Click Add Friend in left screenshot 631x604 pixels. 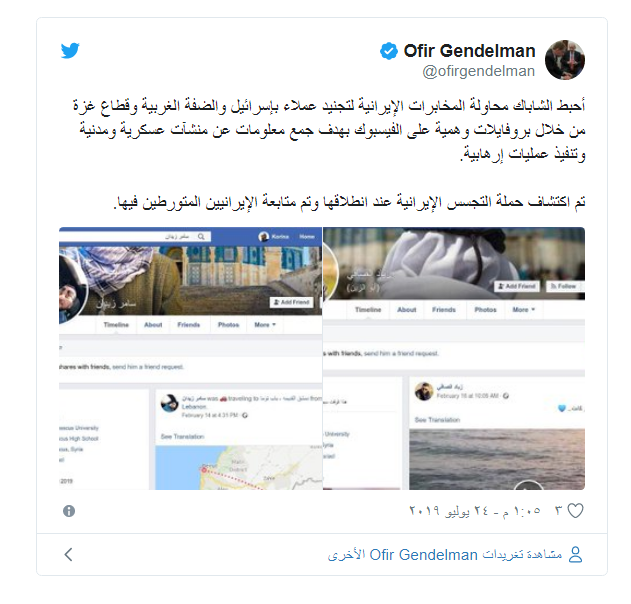click(291, 302)
